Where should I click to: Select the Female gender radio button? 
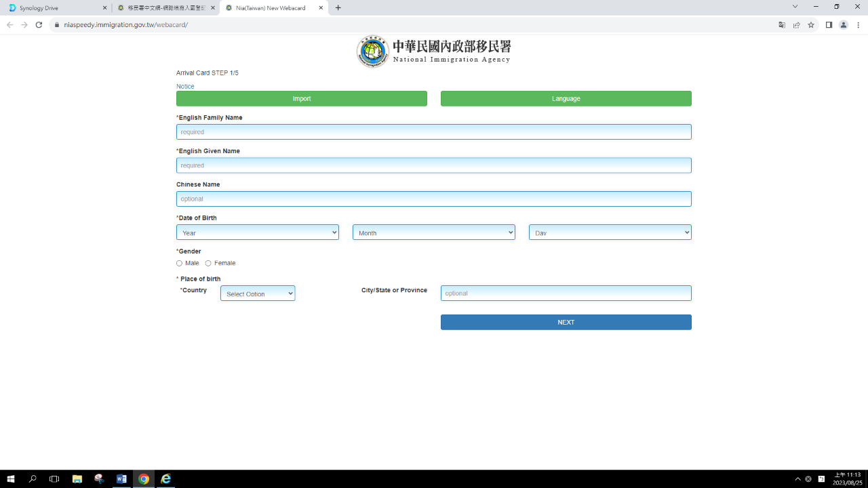(208, 264)
